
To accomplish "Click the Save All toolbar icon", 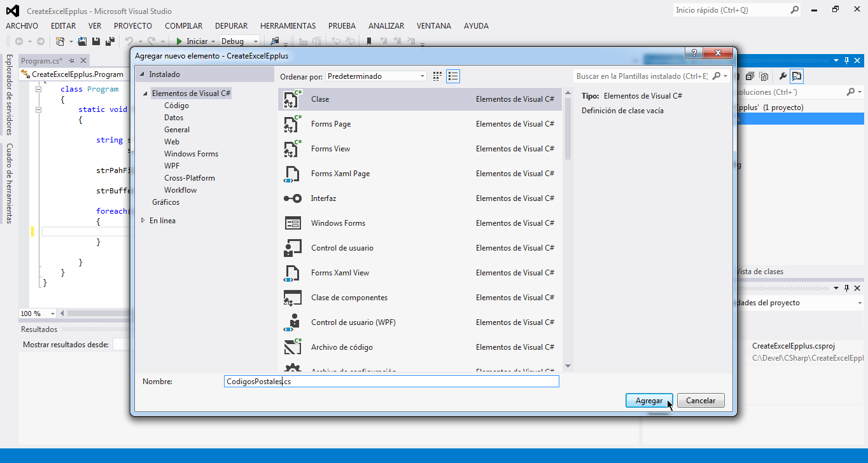I will tap(109, 41).
